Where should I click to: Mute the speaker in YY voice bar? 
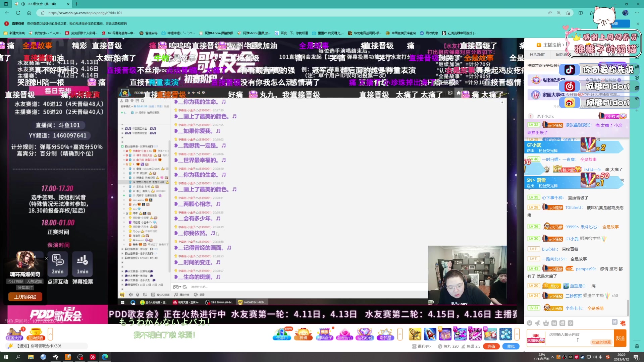point(131,295)
